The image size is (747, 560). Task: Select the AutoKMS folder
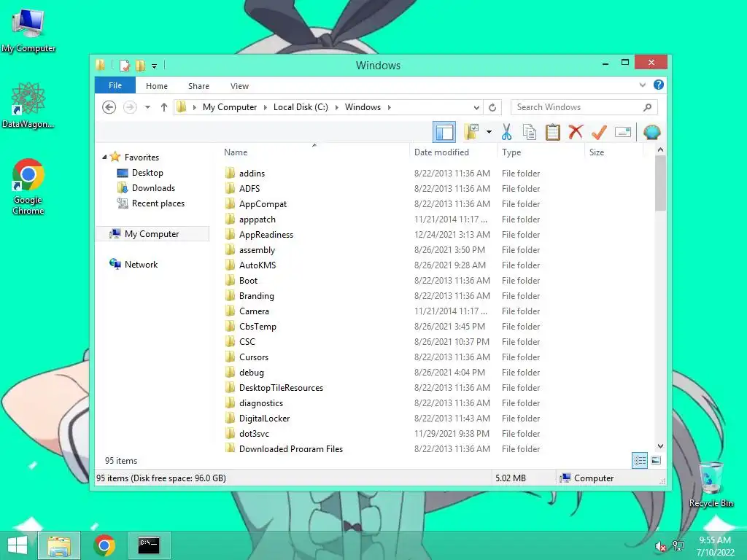click(258, 265)
